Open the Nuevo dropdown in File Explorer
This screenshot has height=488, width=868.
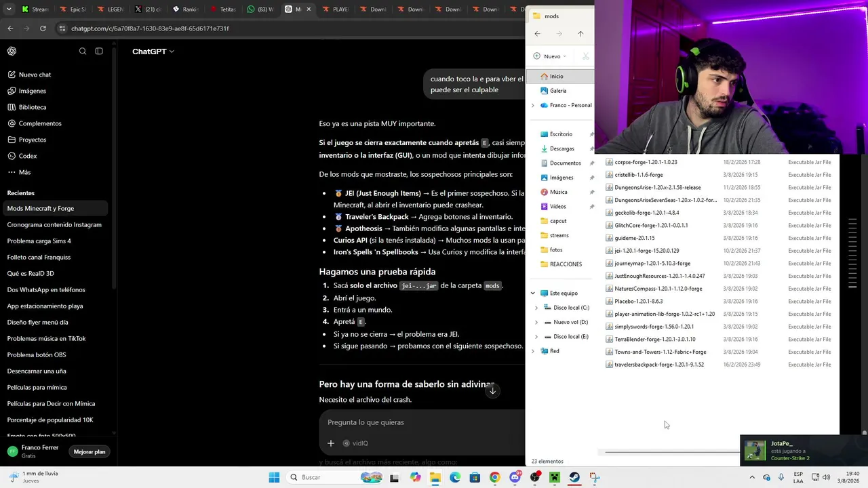pyautogui.click(x=550, y=56)
